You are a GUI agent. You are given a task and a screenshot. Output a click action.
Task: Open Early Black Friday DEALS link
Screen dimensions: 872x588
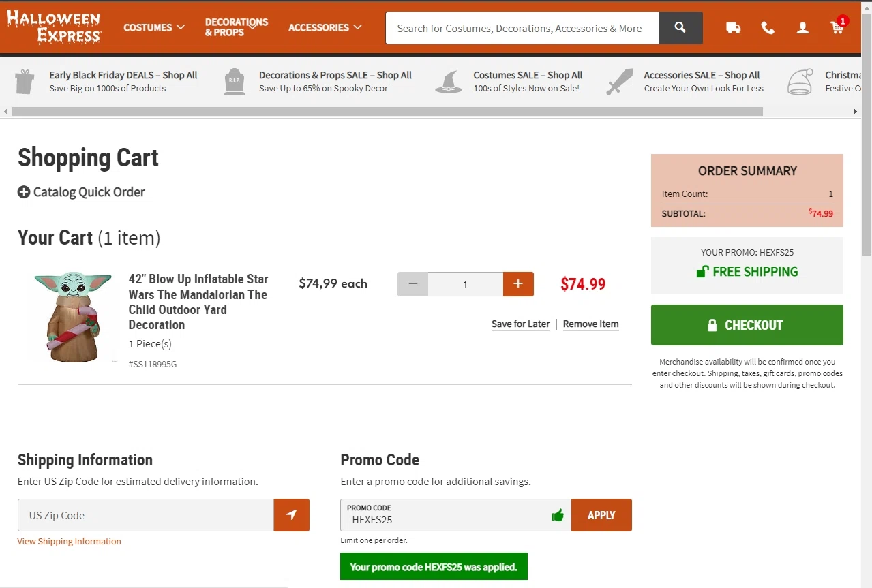[123, 75]
